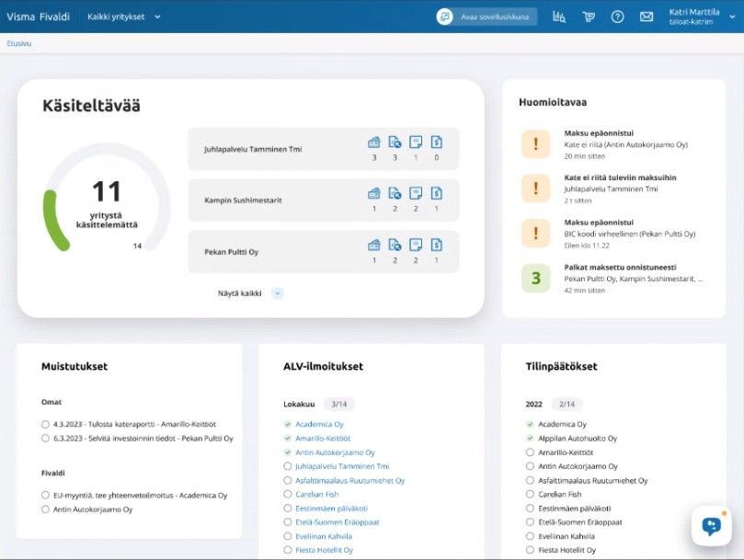
Task: Open the Kampin Sushimestarit row
Action: [324, 200]
